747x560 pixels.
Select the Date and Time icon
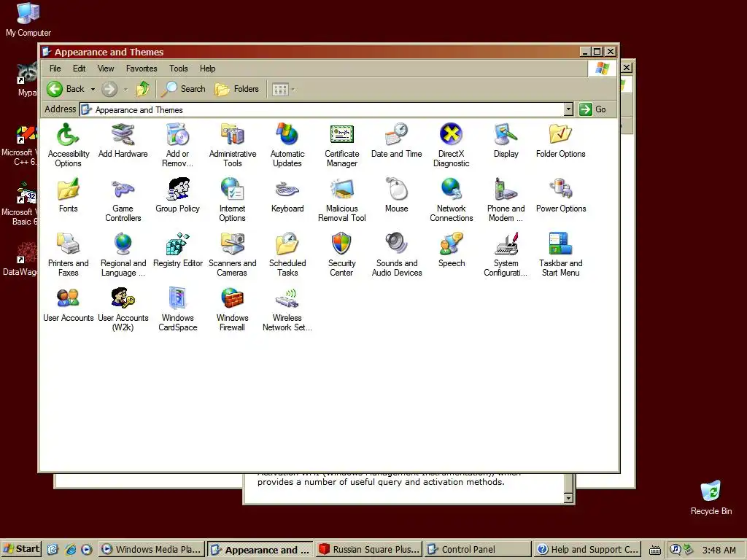(396, 141)
